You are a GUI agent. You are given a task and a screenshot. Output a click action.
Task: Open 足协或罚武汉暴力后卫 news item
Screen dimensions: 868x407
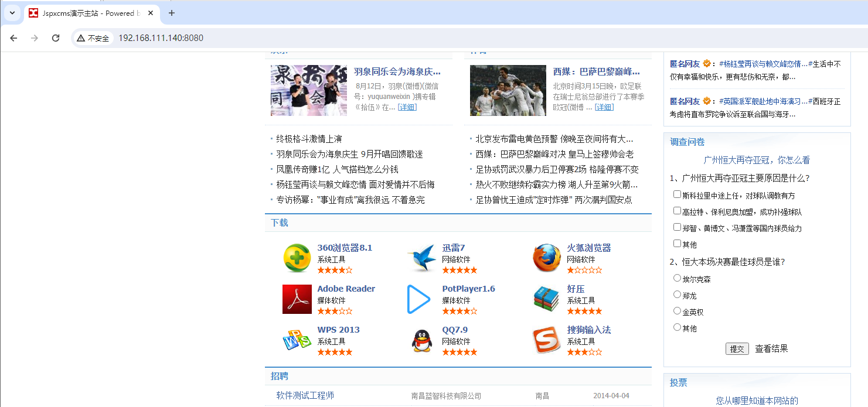pyautogui.click(x=557, y=169)
